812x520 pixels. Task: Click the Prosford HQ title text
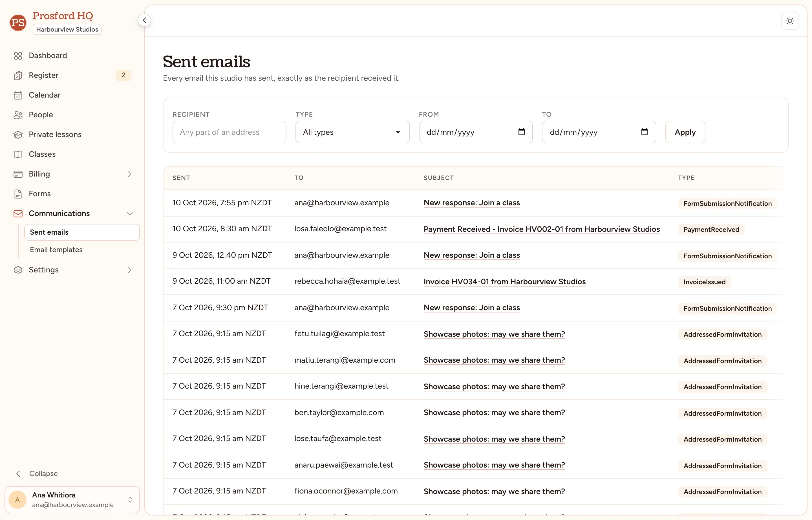(63, 16)
